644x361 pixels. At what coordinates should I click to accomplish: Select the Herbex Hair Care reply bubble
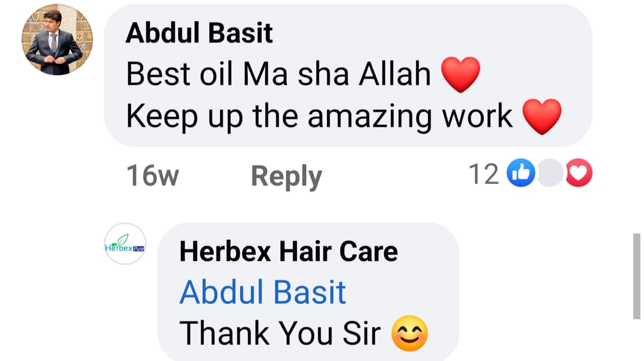pos(309,292)
